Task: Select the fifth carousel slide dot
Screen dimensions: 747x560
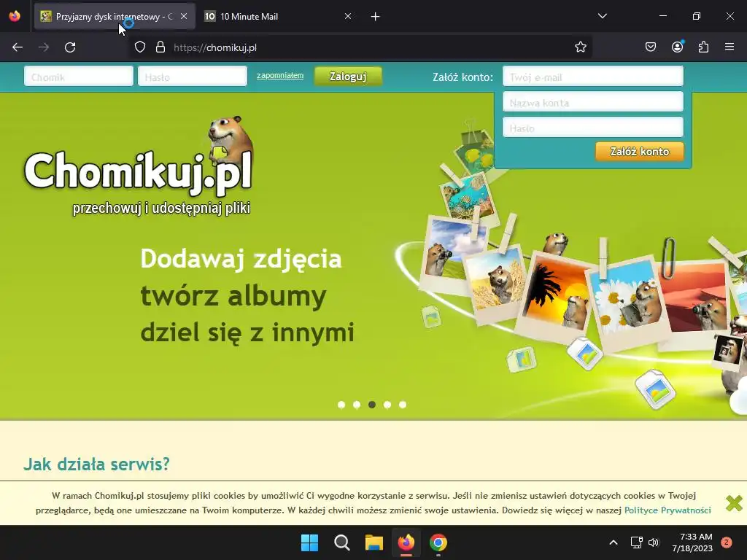Action: (x=403, y=405)
